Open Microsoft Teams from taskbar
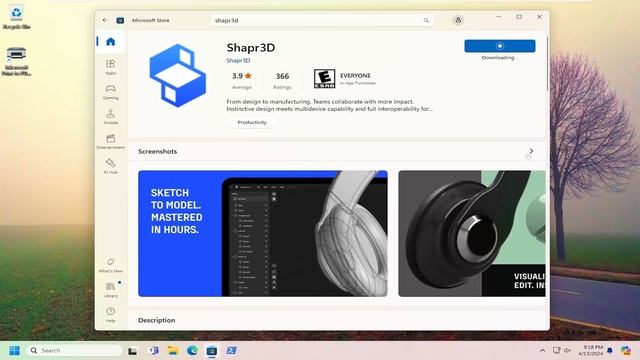Screen dimensions: 640x360 point(153,351)
